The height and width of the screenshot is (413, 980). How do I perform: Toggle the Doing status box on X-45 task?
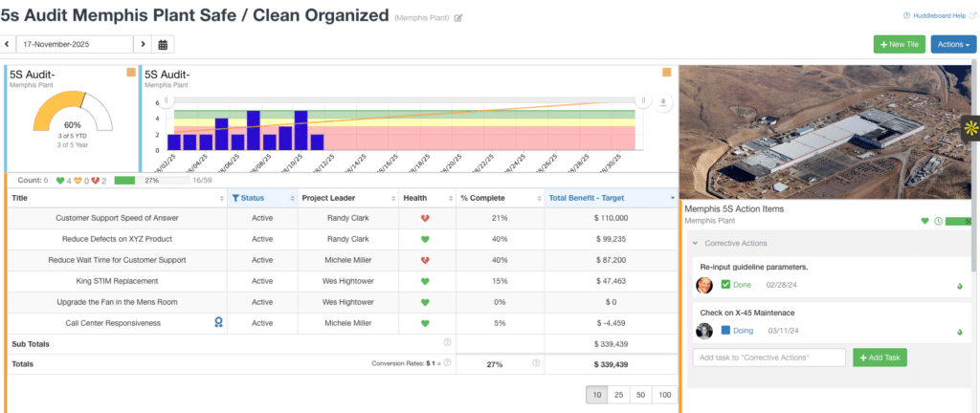coord(725,331)
